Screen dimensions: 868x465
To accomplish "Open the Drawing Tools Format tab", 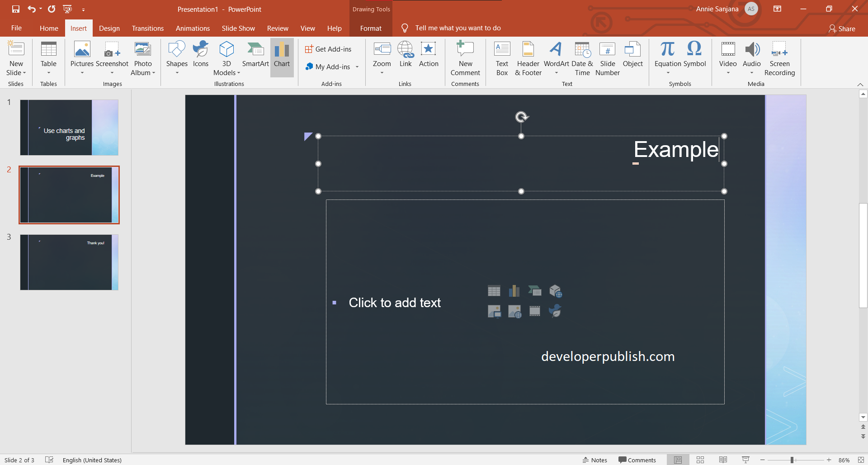I will click(370, 28).
